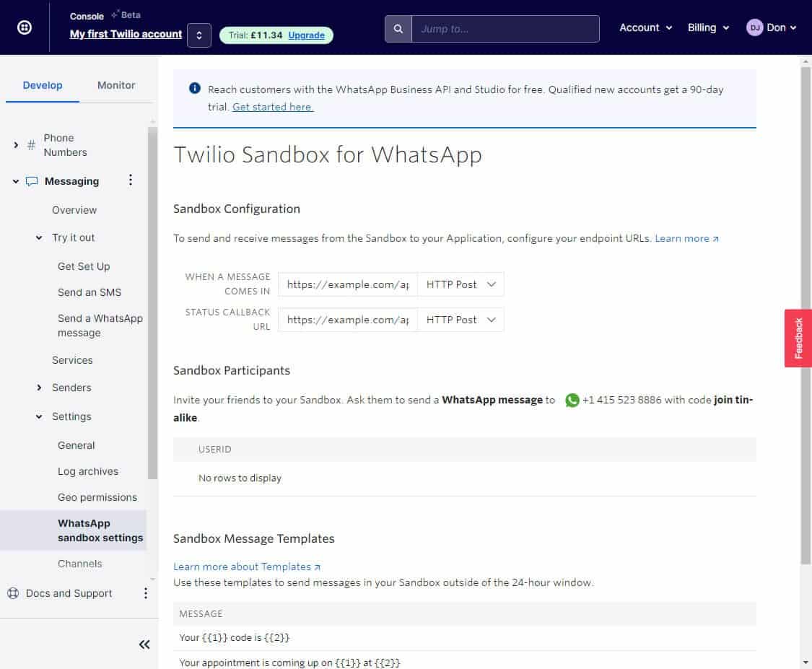Open Docs and Support options menu
Image resolution: width=812 pixels, height=669 pixels.
(145, 593)
